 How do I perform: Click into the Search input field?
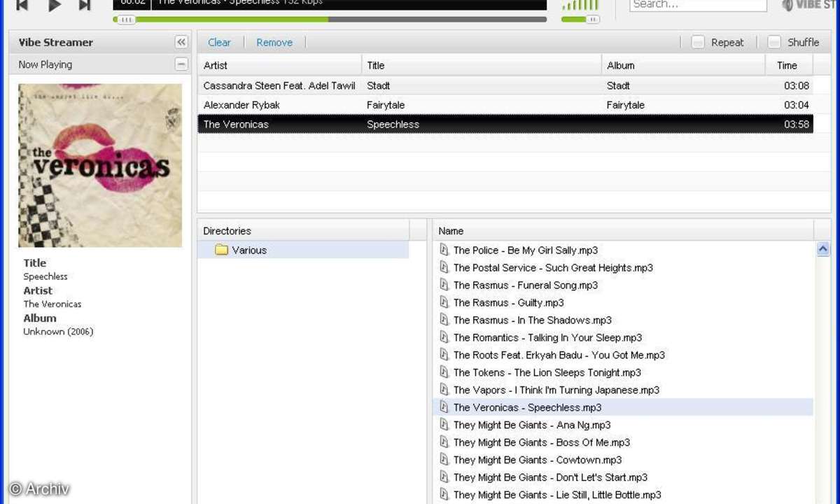coord(697,5)
